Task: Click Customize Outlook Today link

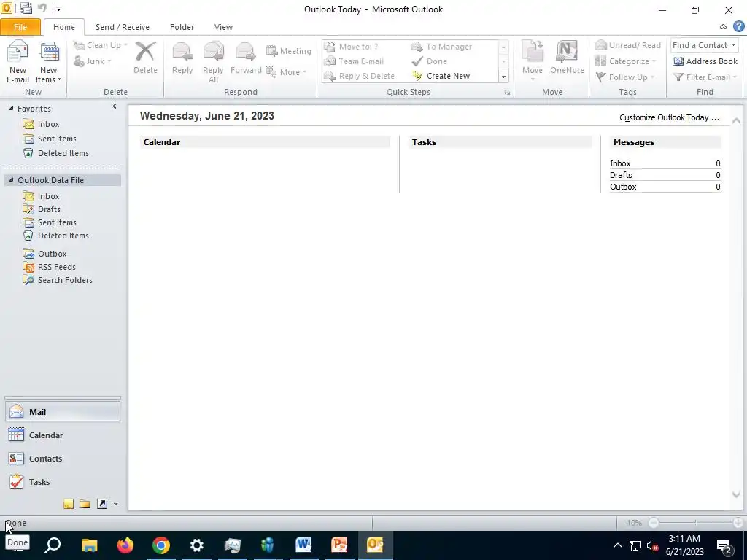Action: click(669, 117)
